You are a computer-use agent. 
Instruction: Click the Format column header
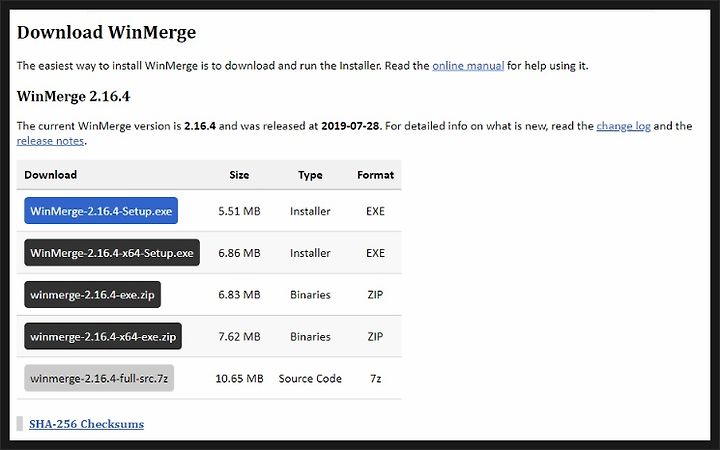click(375, 175)
